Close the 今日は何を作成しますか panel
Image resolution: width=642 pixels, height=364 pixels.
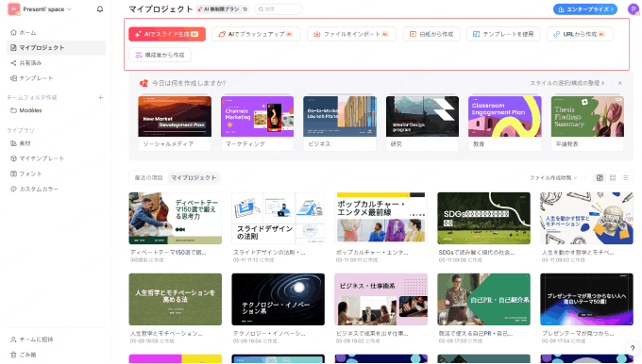point(620,83)
